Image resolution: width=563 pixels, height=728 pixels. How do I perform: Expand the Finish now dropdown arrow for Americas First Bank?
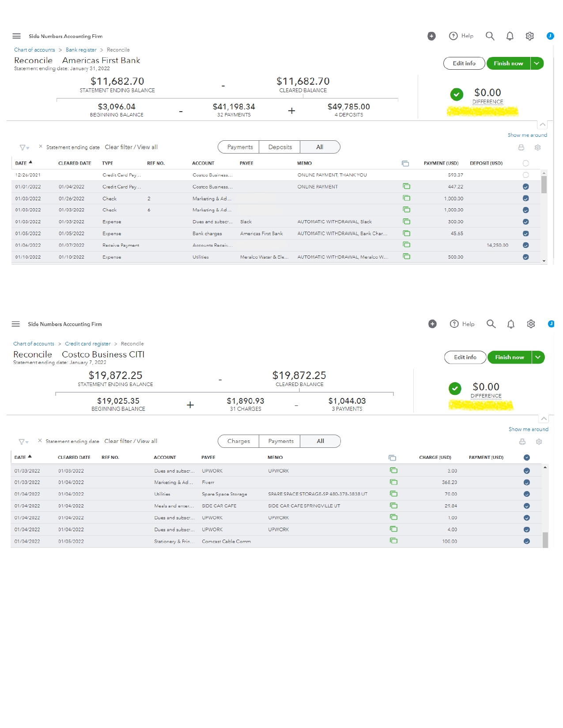537,64
